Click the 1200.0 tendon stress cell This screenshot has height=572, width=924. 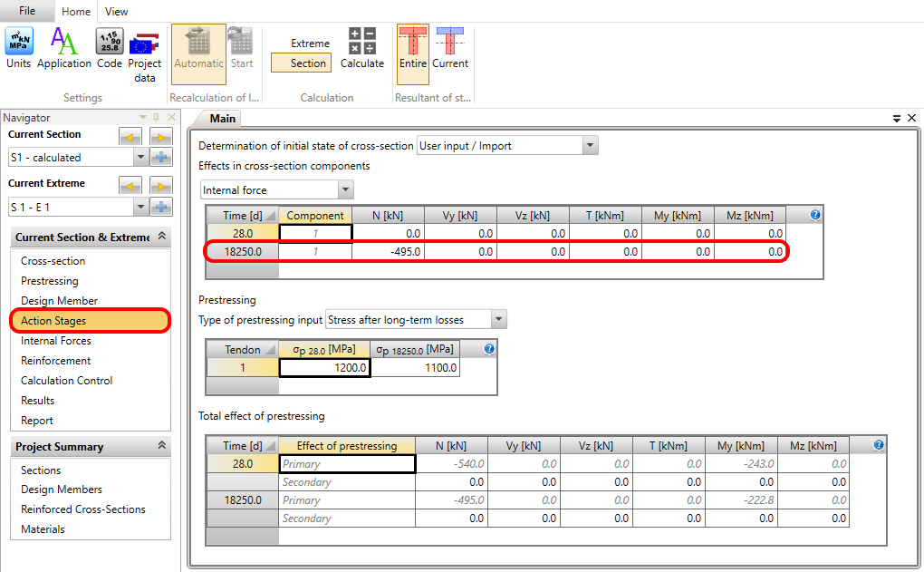[324, 368]
